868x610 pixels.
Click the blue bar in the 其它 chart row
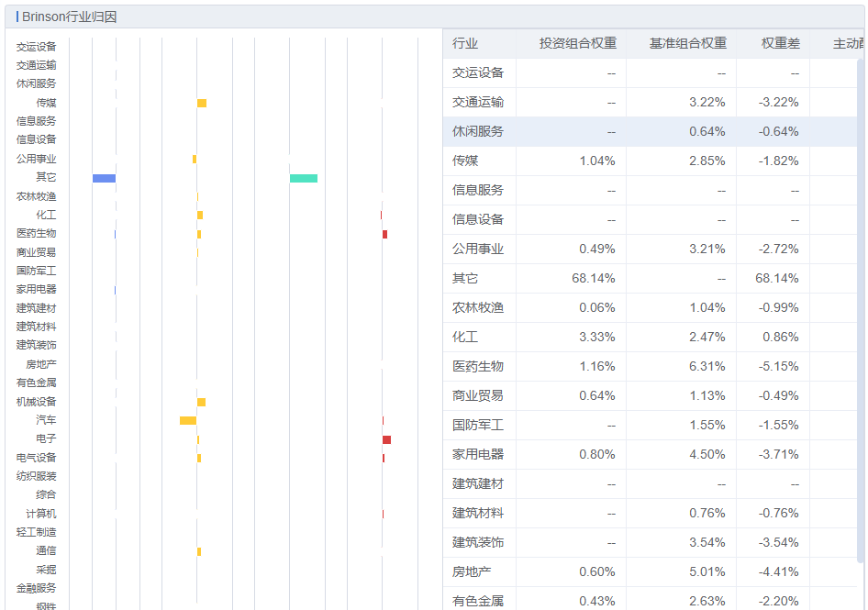(x=104, y=178)
